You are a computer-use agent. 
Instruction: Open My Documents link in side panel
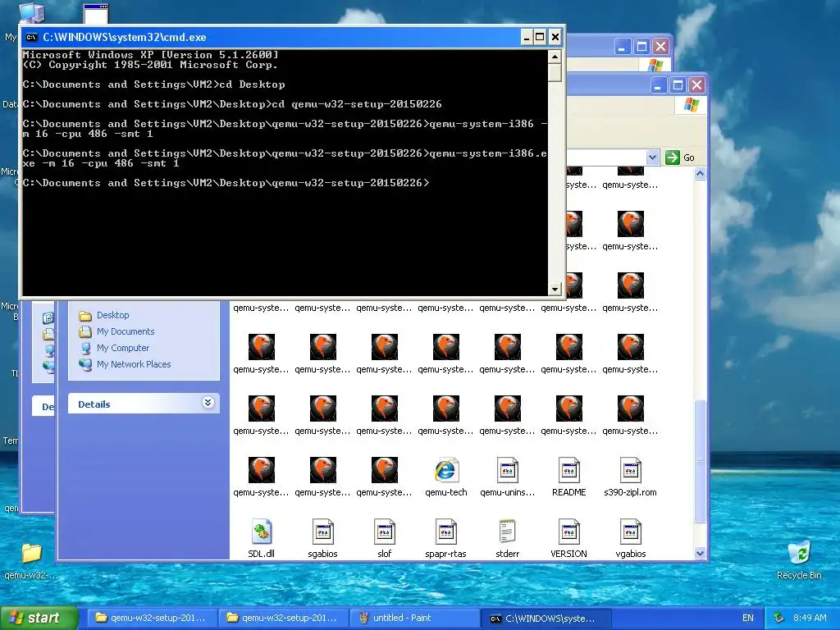126,331
